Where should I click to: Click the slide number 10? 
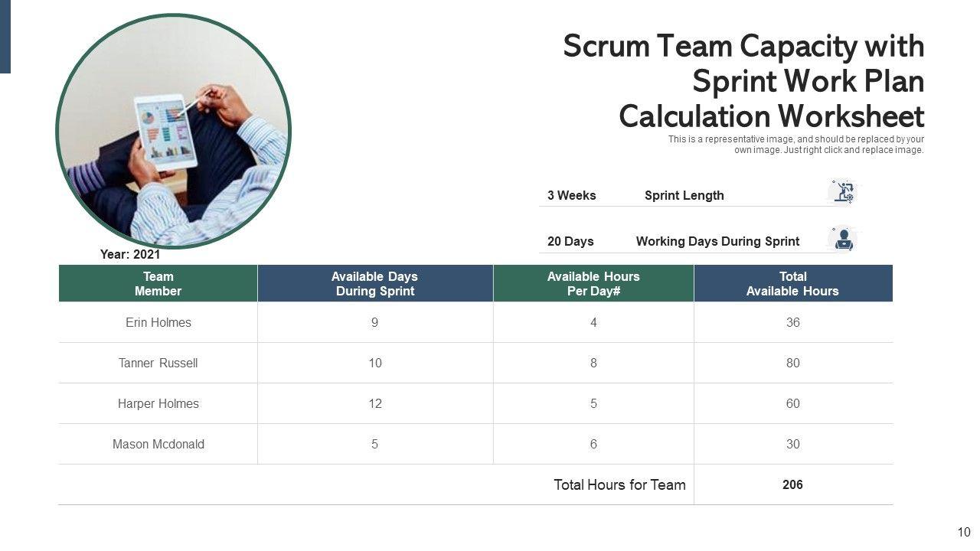point(964,533)
